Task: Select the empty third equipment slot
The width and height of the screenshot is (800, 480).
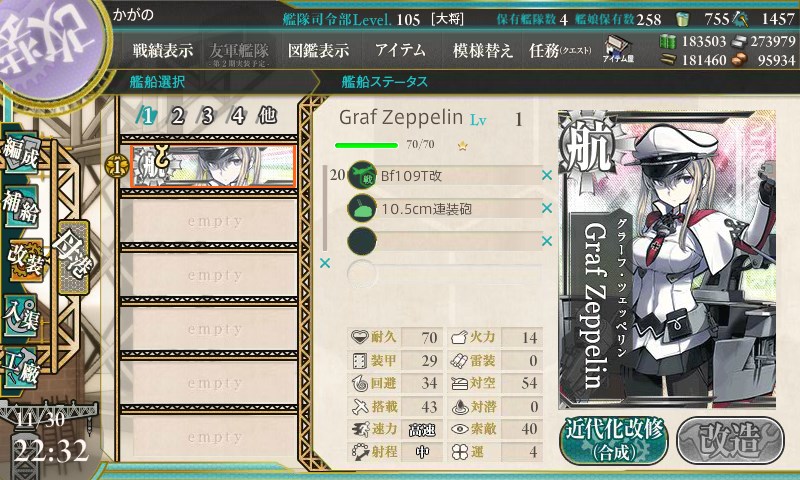Action: point(444,241)
